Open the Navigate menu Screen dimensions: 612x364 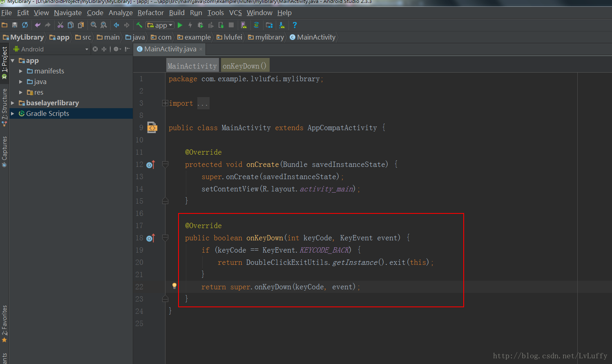(68, 13)
